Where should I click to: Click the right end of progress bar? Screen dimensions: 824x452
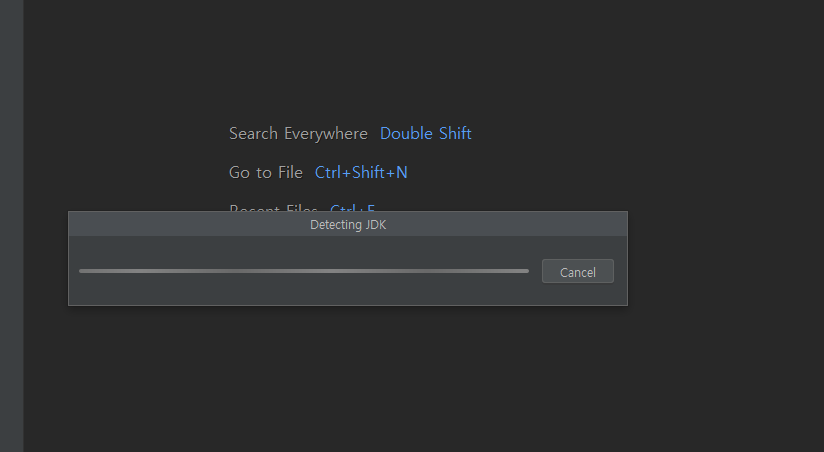tap(524, 270)
